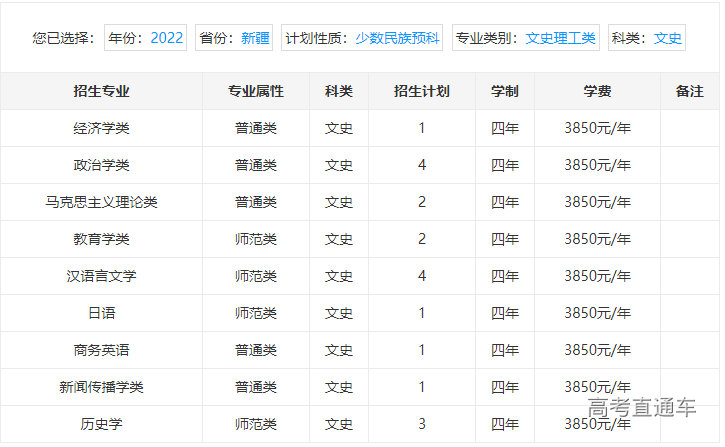Open the 汉语言文学 major entry

point(101,276)
